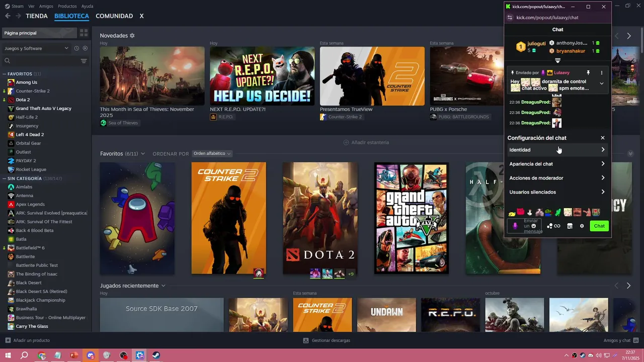Expand the pinned message chevron
Viewport: 644px width, 362px height.
601,83
